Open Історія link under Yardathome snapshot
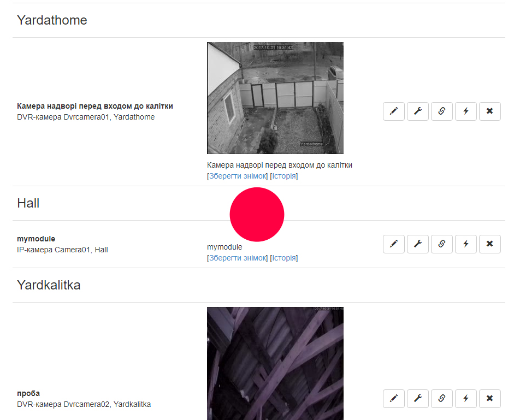Viewport: 514px width, 420px height. point(284,176)
